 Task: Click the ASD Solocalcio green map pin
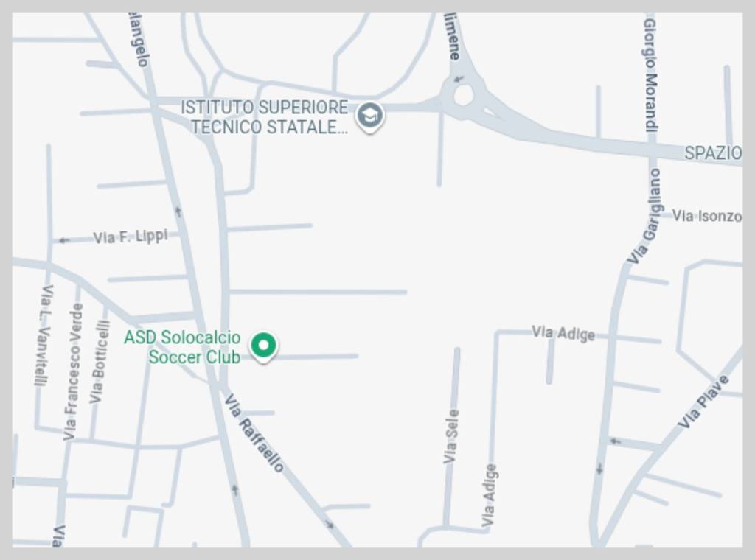(x=263, y=347)
